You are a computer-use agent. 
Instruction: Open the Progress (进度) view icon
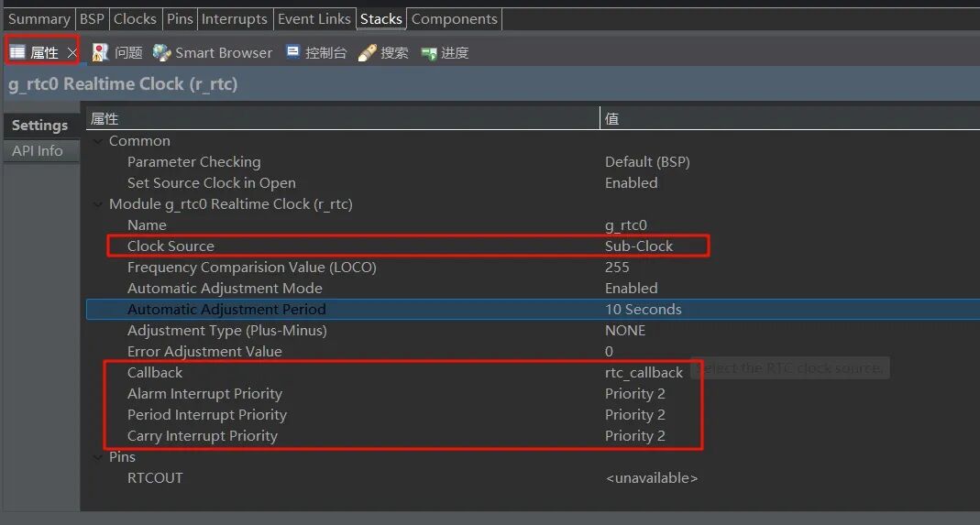pyautogui.click(x=428, y=52)
